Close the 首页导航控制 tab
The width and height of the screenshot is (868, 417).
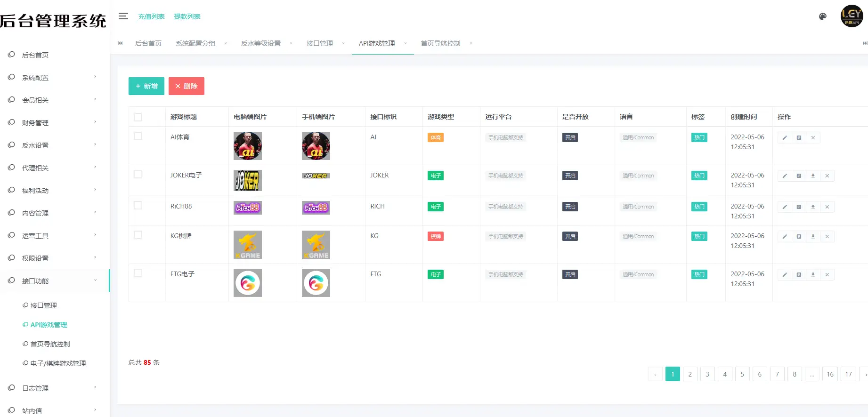click(x=471, y=43)
